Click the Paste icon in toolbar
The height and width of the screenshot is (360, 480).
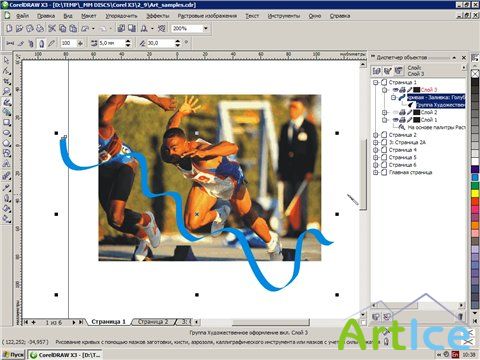pos(73,29)
